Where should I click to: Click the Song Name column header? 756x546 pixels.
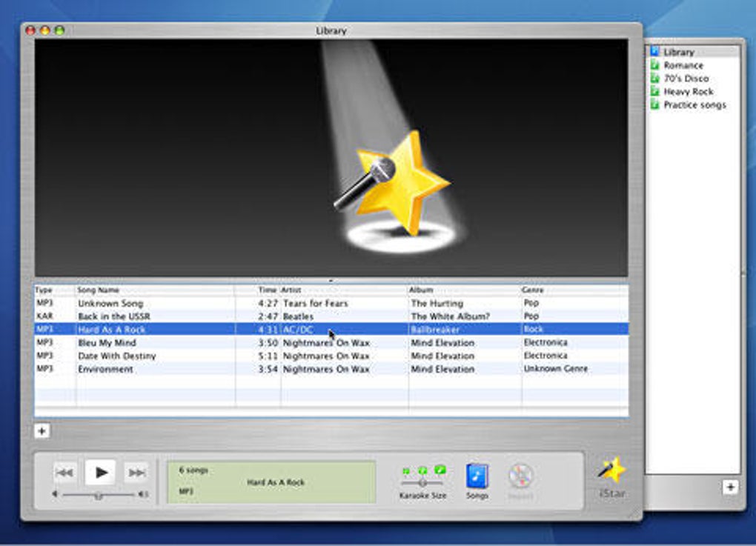[x=155, y=290]
